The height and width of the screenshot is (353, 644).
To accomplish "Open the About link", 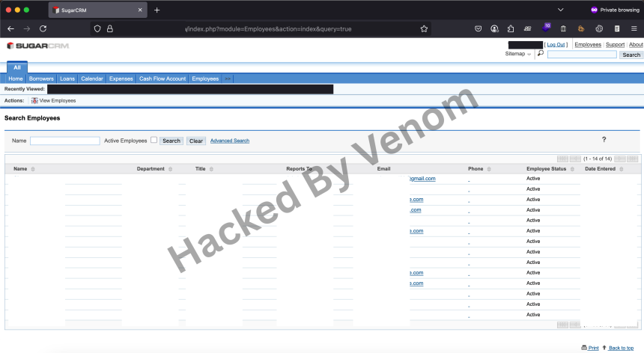I will pos(636,45).
